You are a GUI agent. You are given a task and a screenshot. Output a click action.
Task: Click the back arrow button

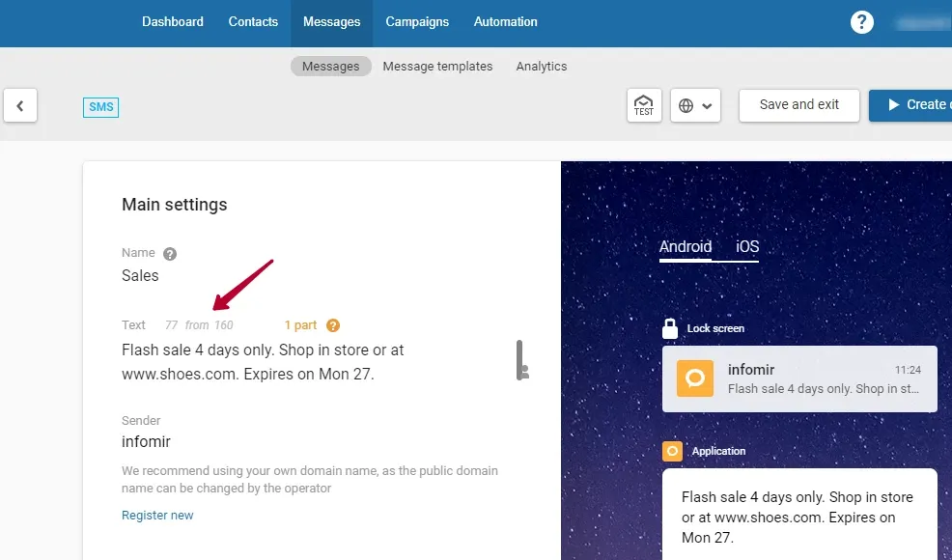point(20,106)
